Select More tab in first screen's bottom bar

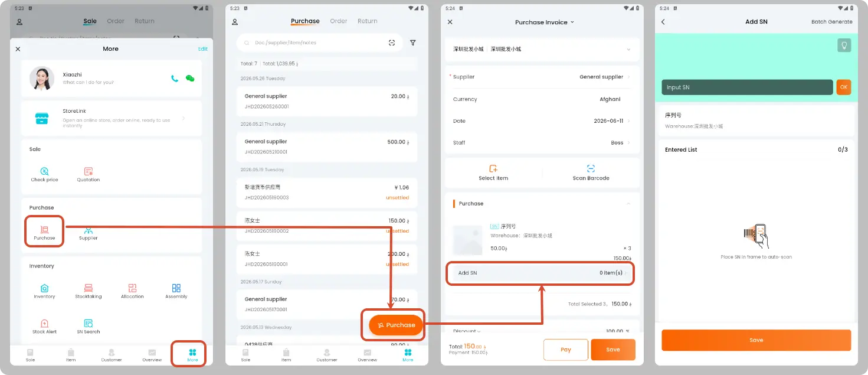point(192,354)
